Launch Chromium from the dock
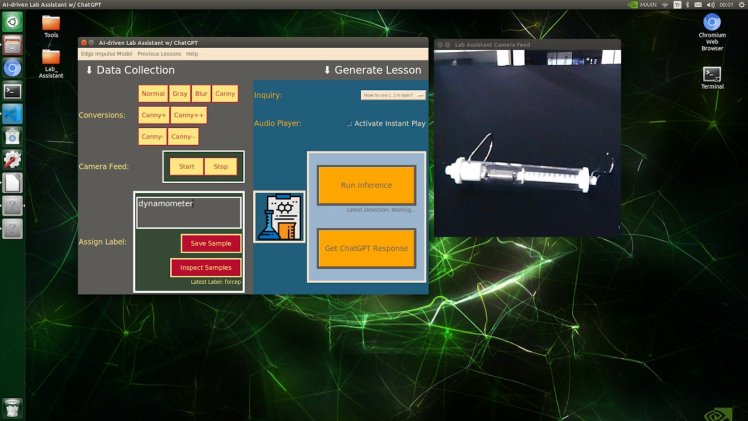Viewport: 748px width, 421px height. [12, 68]
